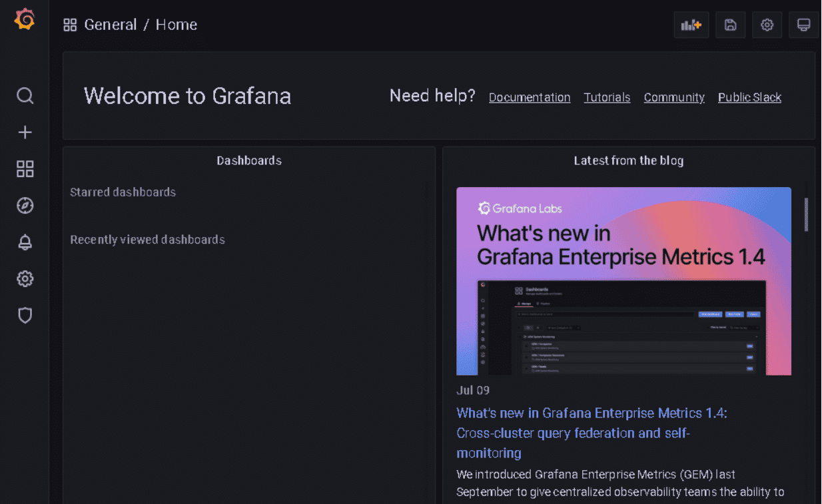
Task: Click the Jul 09 blog date
Action: click(473, 390)
